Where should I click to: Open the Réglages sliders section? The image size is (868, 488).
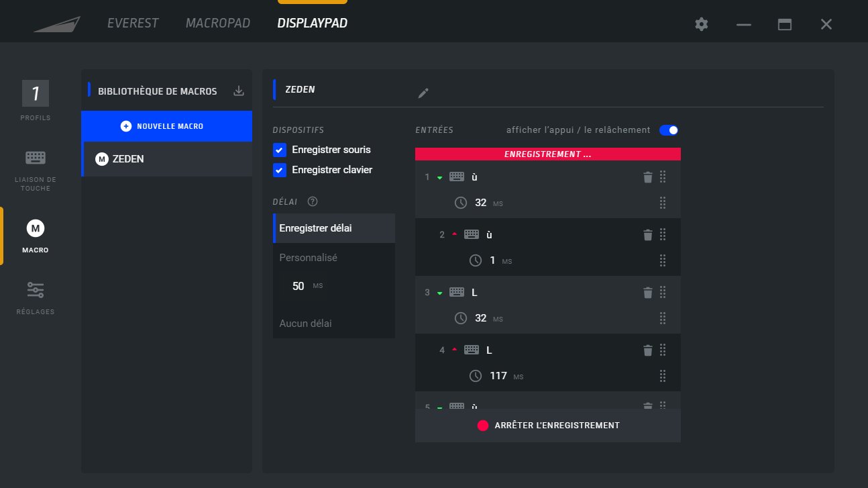point(36,298)
